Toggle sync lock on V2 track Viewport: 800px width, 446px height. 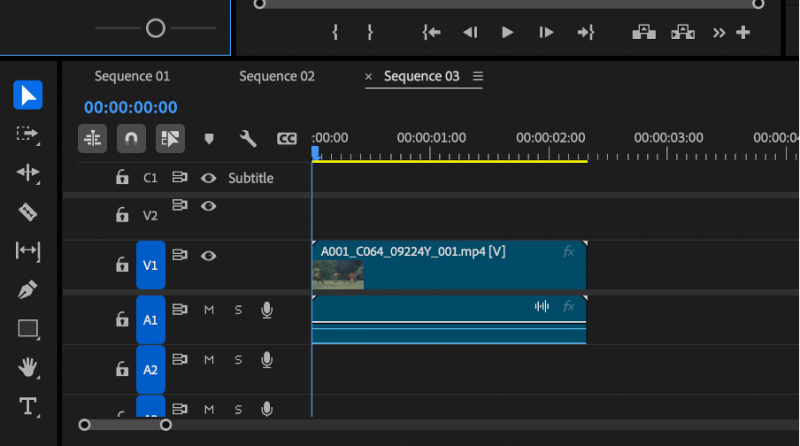[180, 205]
